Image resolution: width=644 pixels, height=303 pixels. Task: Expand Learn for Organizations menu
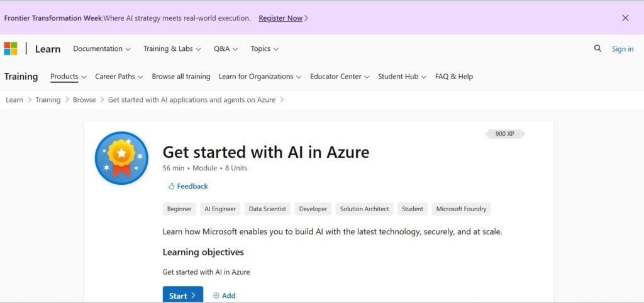coord(260,76)
